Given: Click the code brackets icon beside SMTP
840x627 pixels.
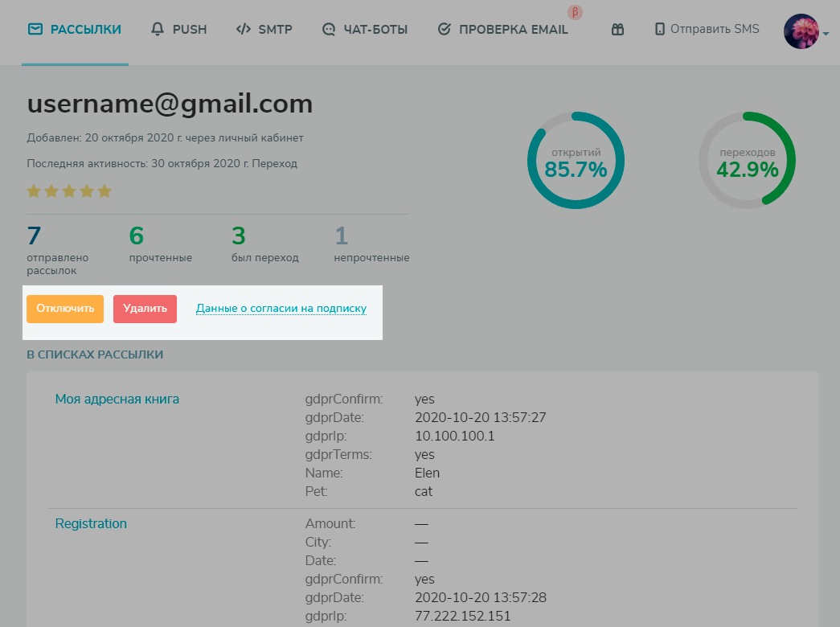Looking at the screenshot, I should [x=244, y=29].
